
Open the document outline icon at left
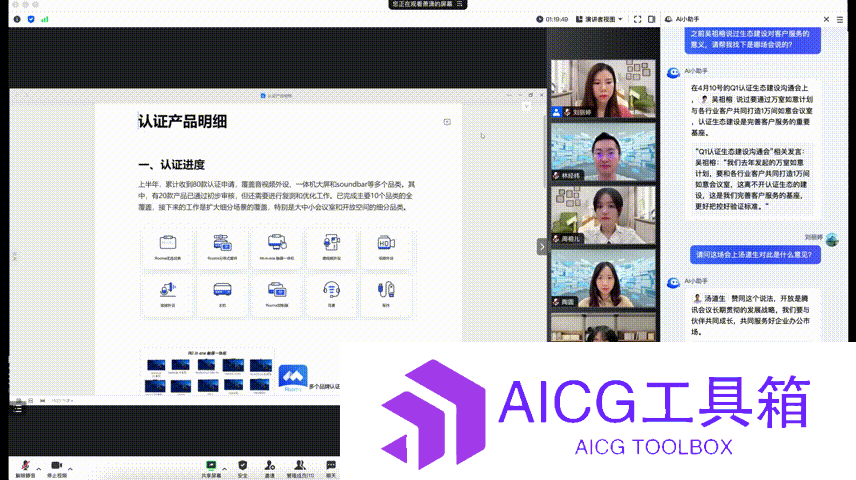click(x=17, y=407)
